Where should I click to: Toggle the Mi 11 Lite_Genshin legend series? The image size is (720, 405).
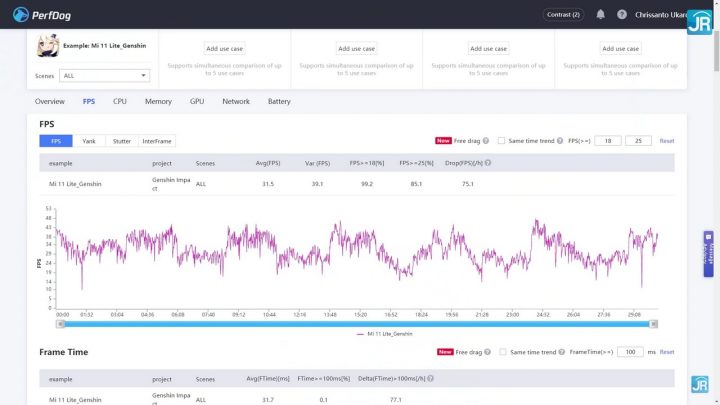[x=385, y=334]
